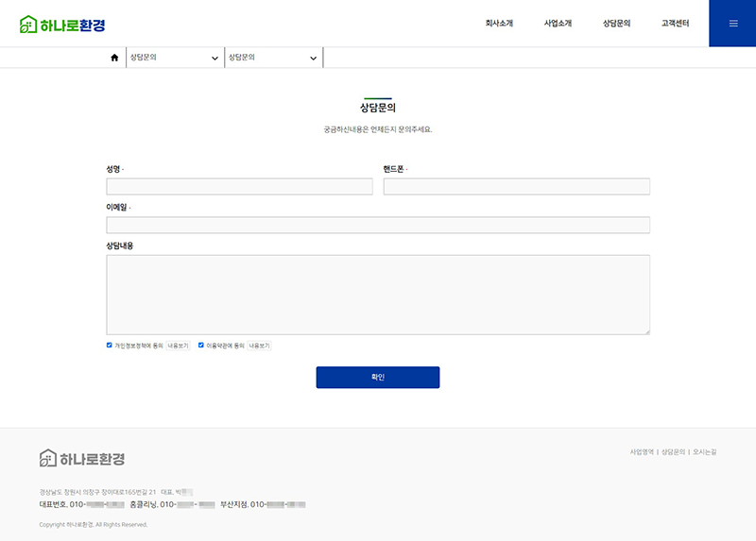Viewport: 756px width, 541px height.
Task: Open 상담문의 top navigation item
Action: point(617,23)
